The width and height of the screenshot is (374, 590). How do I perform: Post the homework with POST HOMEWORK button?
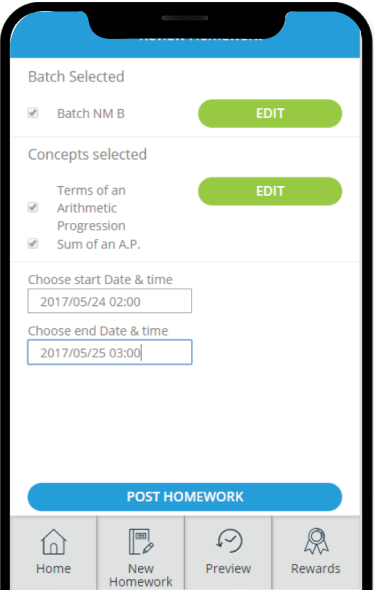click(x=185, y=497)
